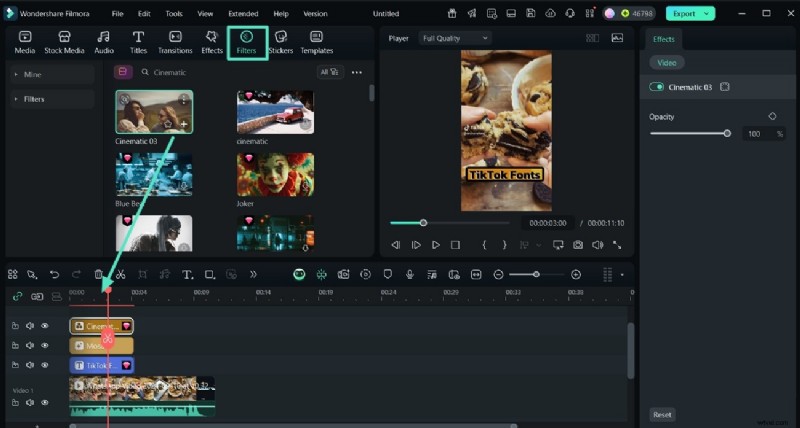Open the Stickers panel
The height and width of the screenshot is (428, 800).
click(x=281, y=42)
